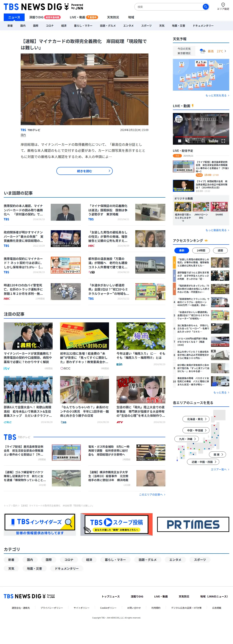Open the TBSスクープ投稿 banner
Viewport: 233px width, 644px height.
[x=116, y=524]
